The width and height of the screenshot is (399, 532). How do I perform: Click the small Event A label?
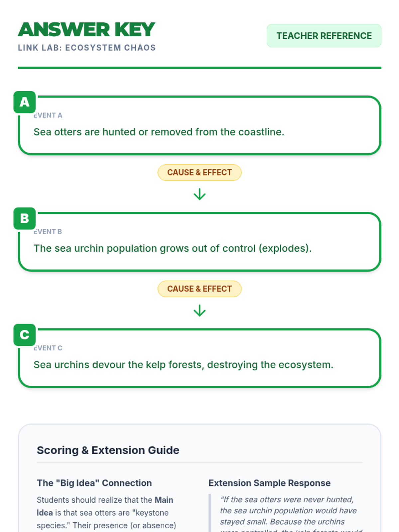point(48,115)
